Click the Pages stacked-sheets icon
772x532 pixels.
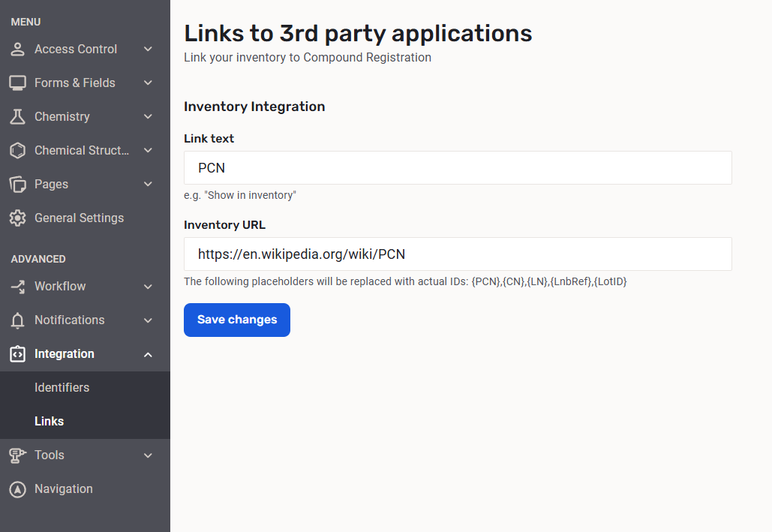click(x=17, y=185)
